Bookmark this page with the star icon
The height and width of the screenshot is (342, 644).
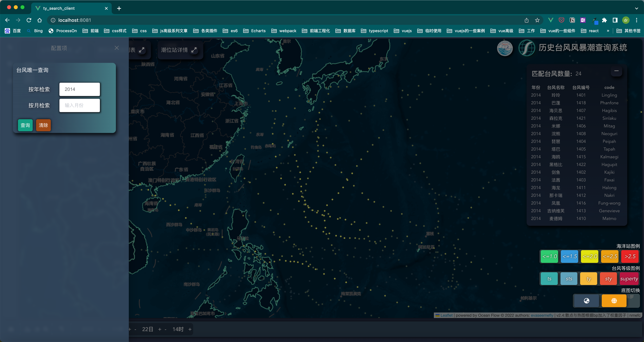click(537, 20)
